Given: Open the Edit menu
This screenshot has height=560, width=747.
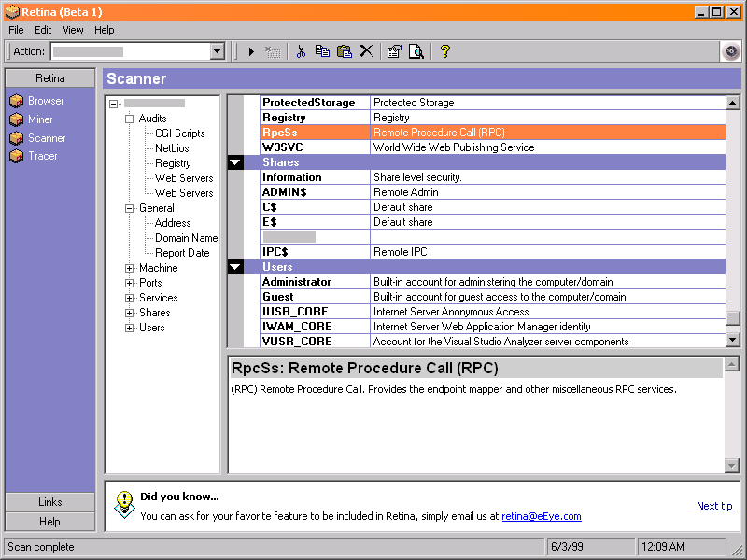Looking at the screenshot, I should point(43,30).
